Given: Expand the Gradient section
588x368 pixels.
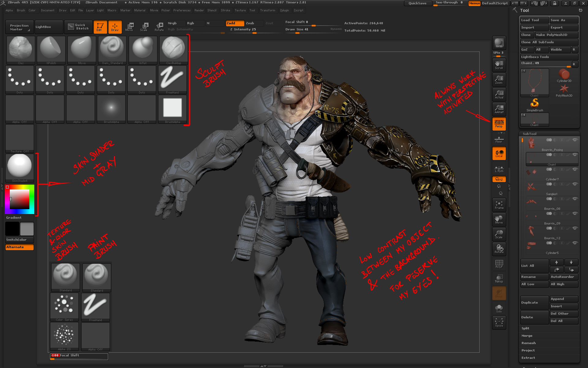Looking at the screenshot, I should click(x=14, y=218).
